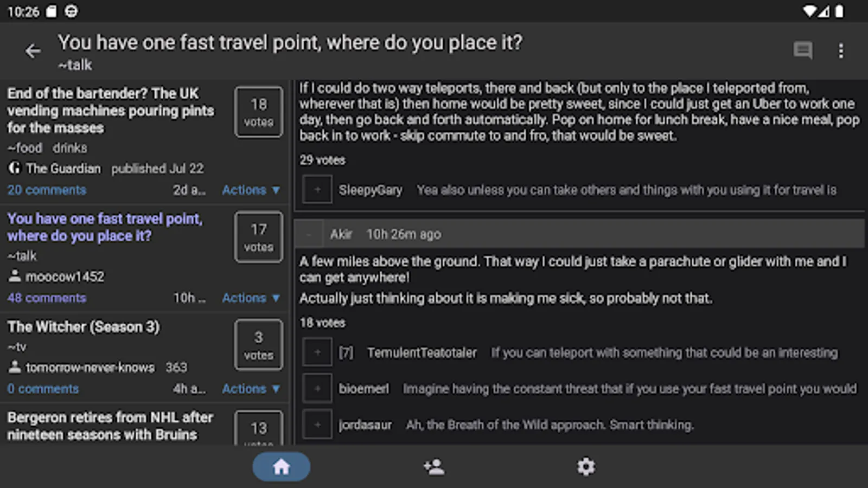Screen dimensions: 868x488
Task: Tap the back arrow icon
Action: (x=33, y=51)
